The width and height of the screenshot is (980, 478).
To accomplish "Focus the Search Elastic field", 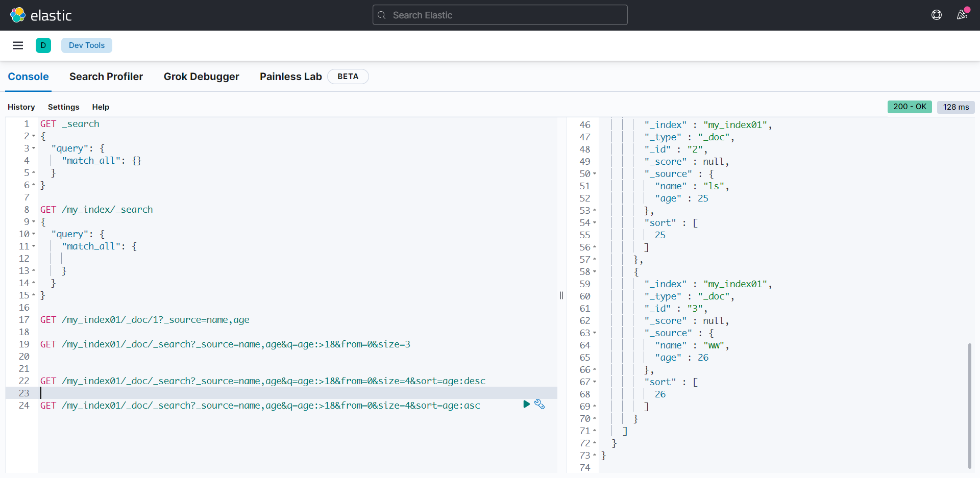I will click(x=500, y=15).
